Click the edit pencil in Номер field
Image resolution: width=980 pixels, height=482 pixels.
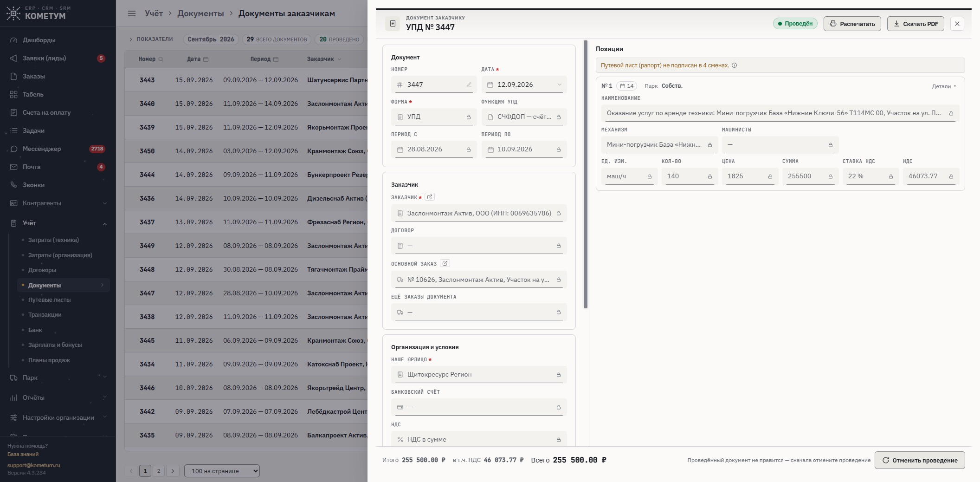(x=469, y=85)
